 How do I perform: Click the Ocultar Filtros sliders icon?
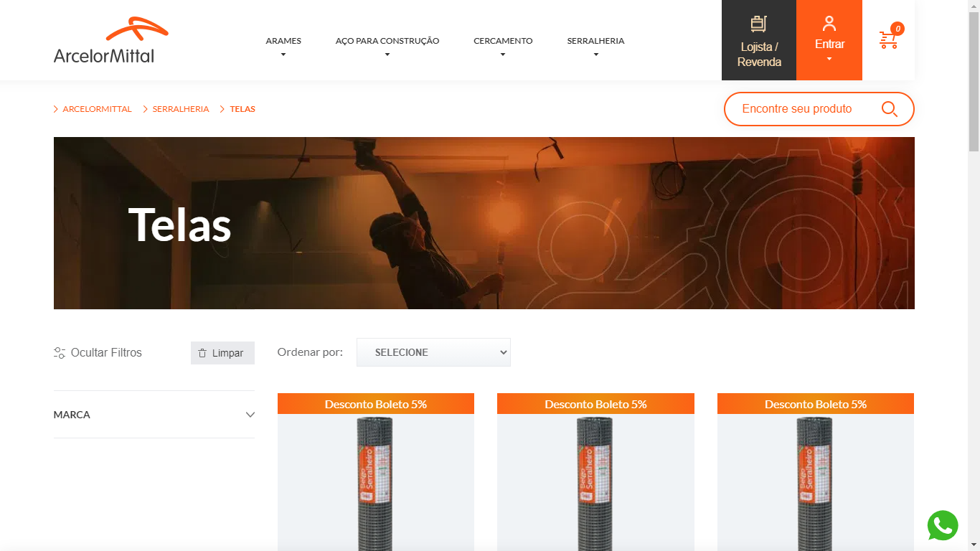(60, 352)
